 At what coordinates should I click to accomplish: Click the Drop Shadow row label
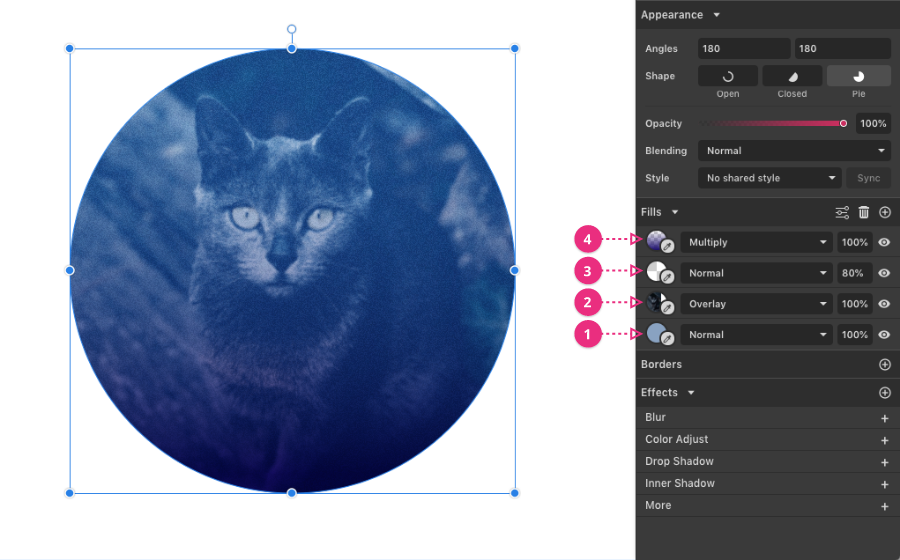click(679, 461)
